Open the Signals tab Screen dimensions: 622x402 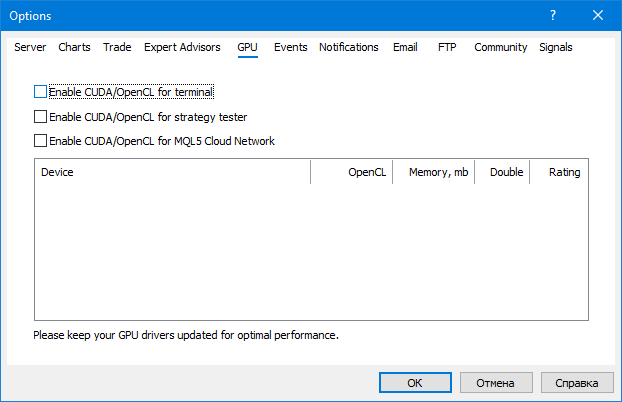556,47
